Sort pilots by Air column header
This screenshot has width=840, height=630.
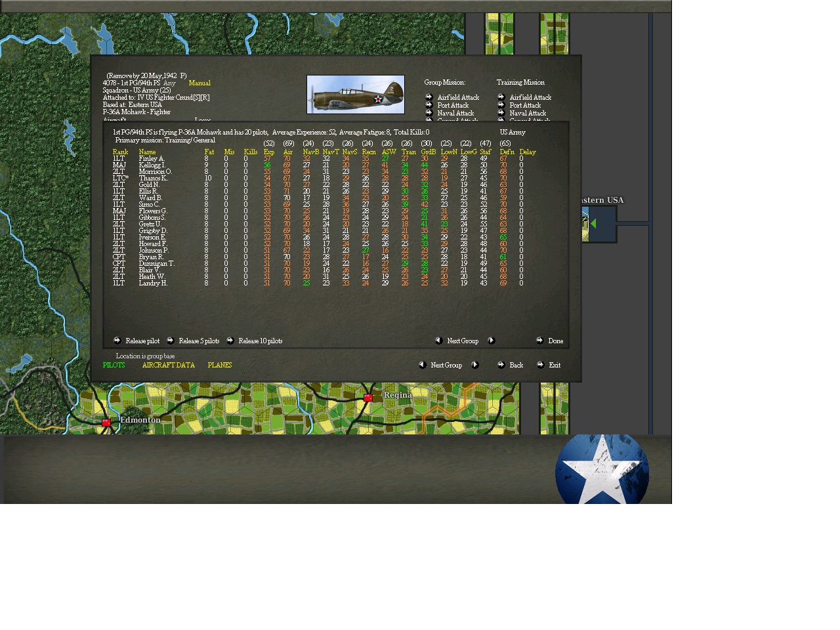click(287, 152)
